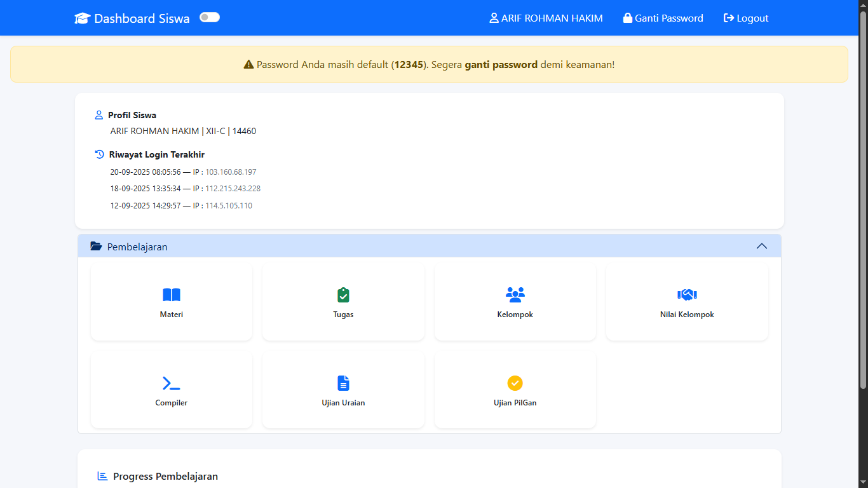This screenshot has height=488, width=868.
Task: Open the Kelompok group icon
Action: [x=515, y=294]
